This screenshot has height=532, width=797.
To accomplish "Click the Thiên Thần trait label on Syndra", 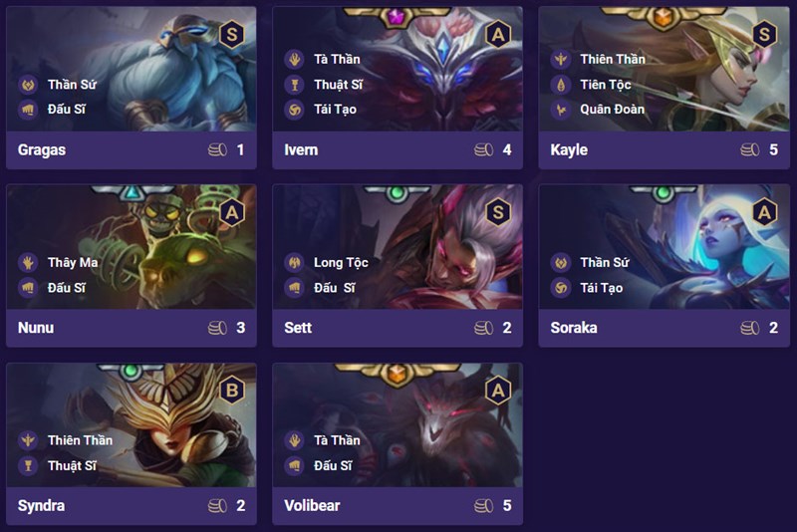I will click(80, 440).
